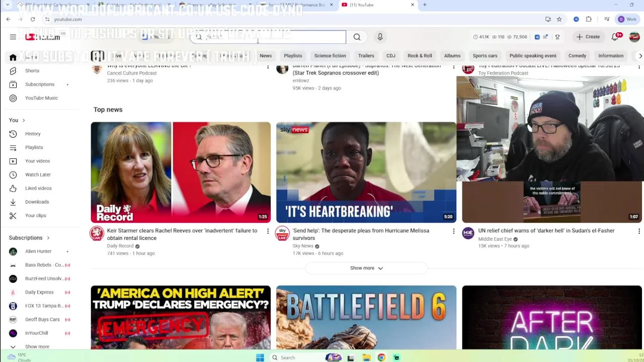Open options menu for Sudan el-Fasher video

pyautogui.click(x=639, y=231)
